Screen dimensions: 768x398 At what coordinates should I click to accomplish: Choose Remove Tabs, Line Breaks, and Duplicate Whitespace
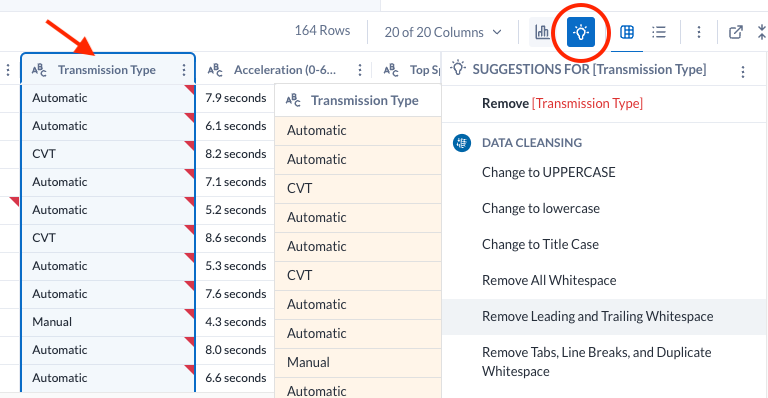pos(597,362)
